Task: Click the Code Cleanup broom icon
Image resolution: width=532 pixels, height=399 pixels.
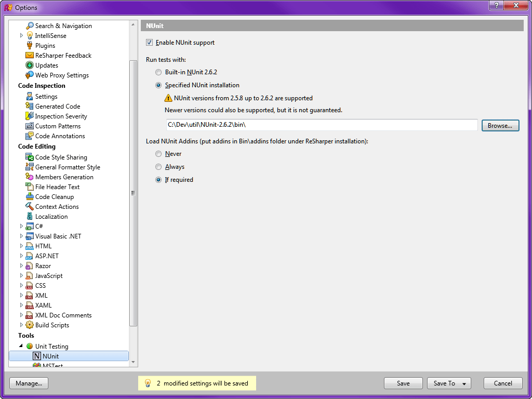Action: point(30,196)
